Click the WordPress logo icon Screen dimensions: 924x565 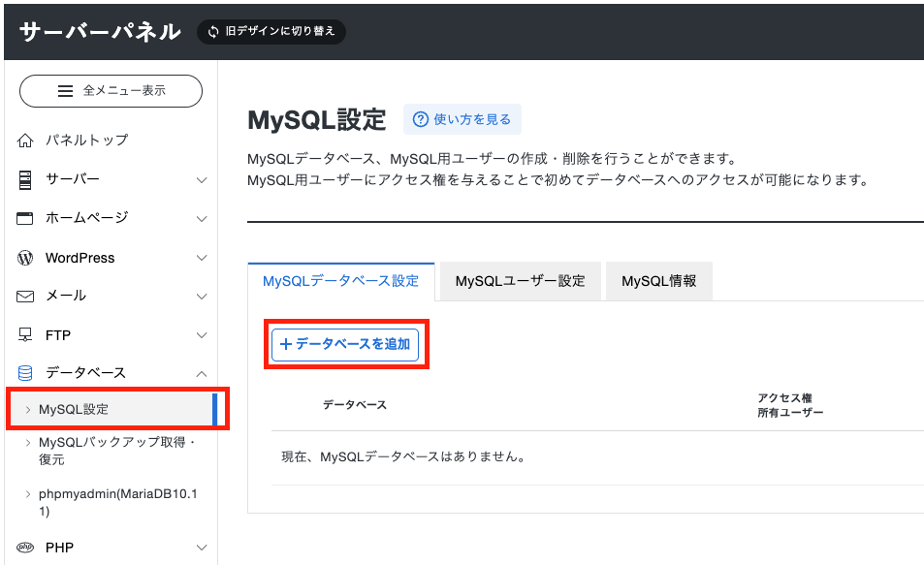click(x=25, y=258)
